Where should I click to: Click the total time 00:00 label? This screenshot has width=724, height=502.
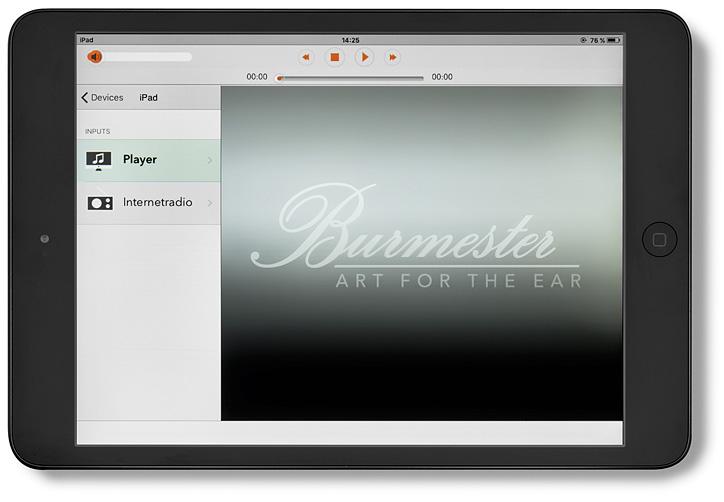(x=442, y=77)
